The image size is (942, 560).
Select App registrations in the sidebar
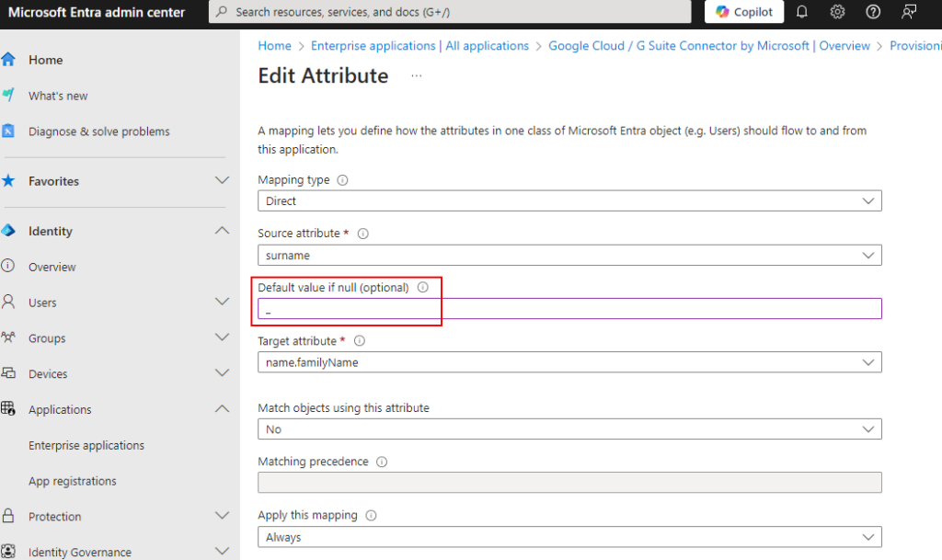[x=73, y=481]
